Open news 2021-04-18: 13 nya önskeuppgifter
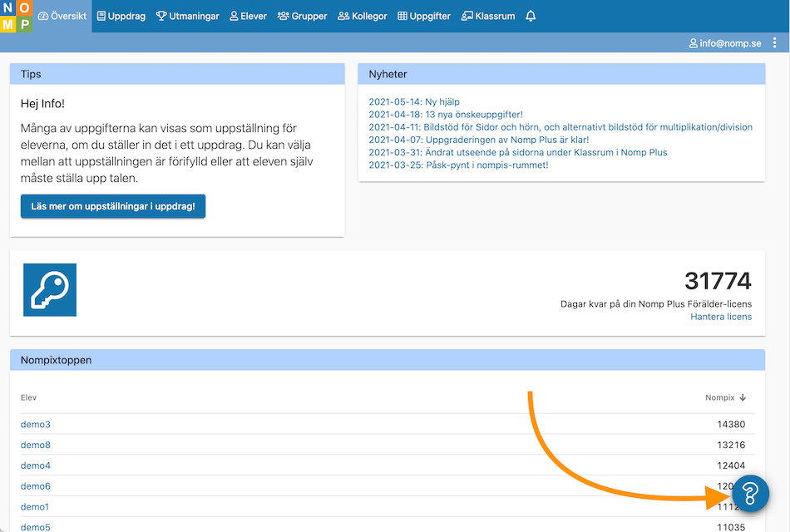Image resolution: width=790 pixels, height=532 pixels. tap(446, 115)
